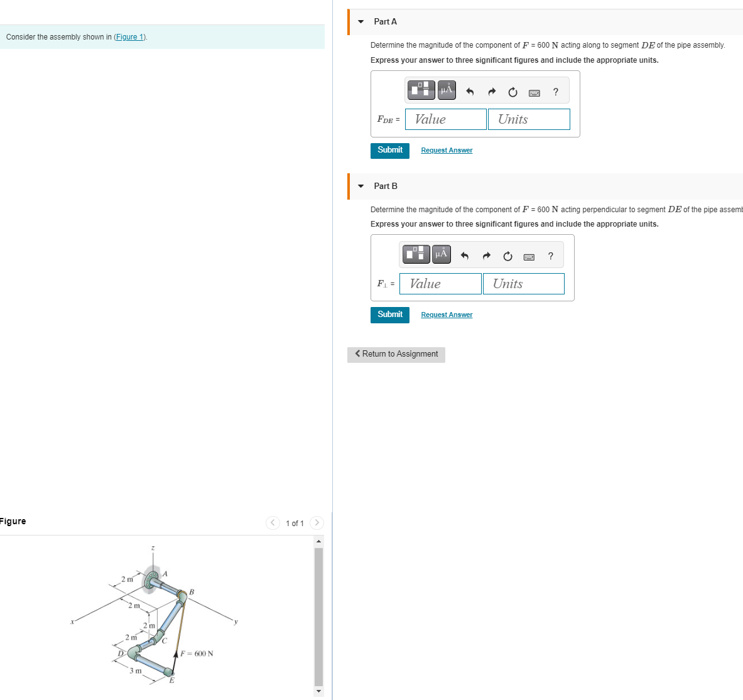The height and width of the screenshot is (700, 743).
Task: Click the figure scrollbar down arrow
Action: point(318,691)
